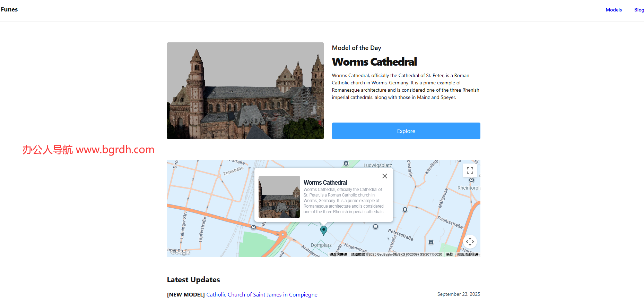Click the cathedral thumbnail in map popup
This screenshot has width=644, height=301.
click(x=279, y=197)
